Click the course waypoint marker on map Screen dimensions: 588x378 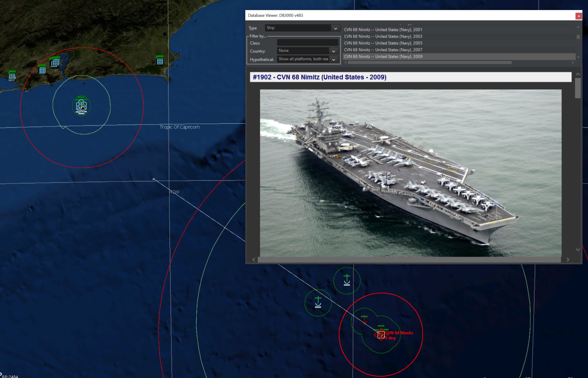point(154,179)
